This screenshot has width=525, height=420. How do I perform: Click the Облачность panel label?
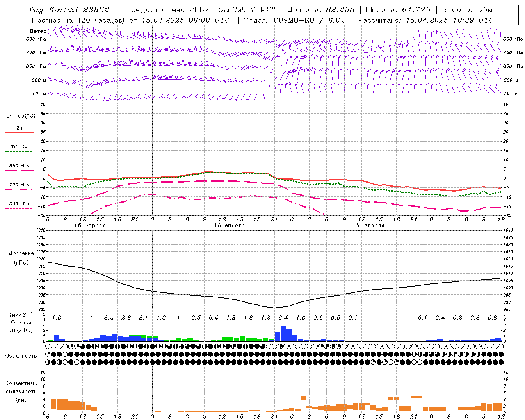pyautogui.click(x=21, y=356)
